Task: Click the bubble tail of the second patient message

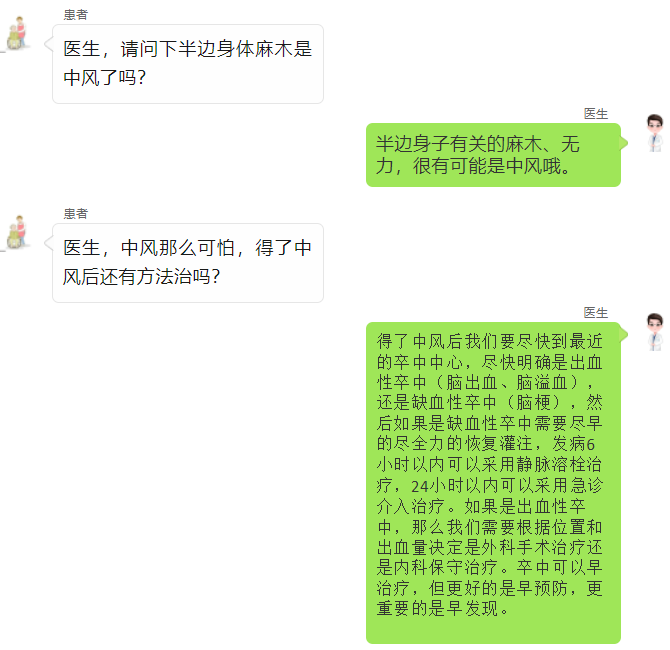Action: tap(49, 243)
